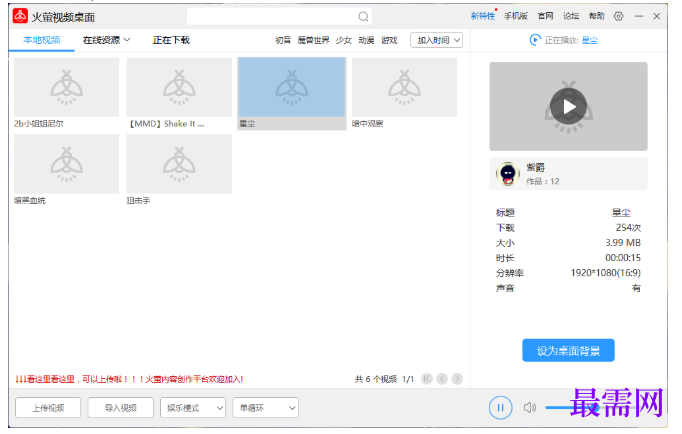Select the 暗中观察 video thumbnail
The image size is (682, 434).
click(405, 87)
